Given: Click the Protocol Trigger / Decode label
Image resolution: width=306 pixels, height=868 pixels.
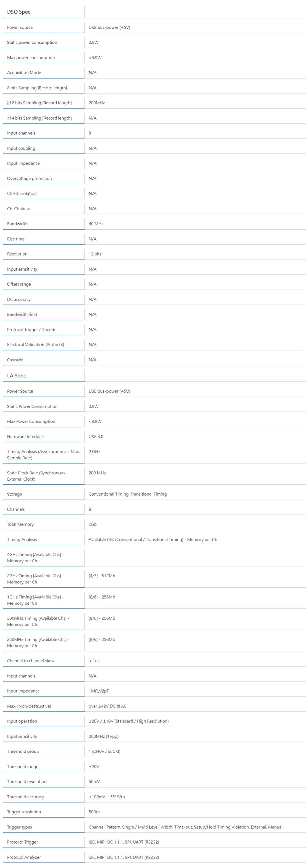Looking at the screenshot, I should 32,330.
